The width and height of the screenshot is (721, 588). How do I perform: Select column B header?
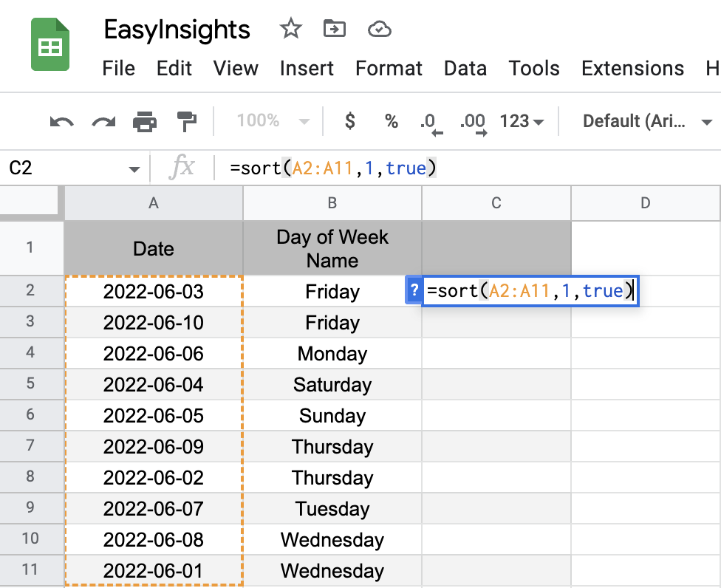click(x=332, y=202)
